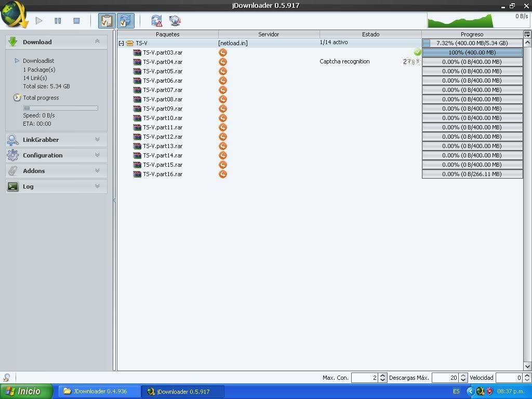Viewport: 532px width, 399px height.
Task: Click the Max. Con. stepper arrows
Action: pos(382,378)
